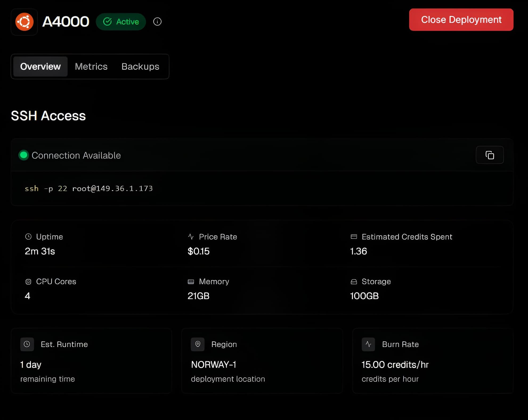Toggle the Connection Available status indicator
The height and width of the screenshot is (420, 528).
pyautogui.click(x=24, y=155)
